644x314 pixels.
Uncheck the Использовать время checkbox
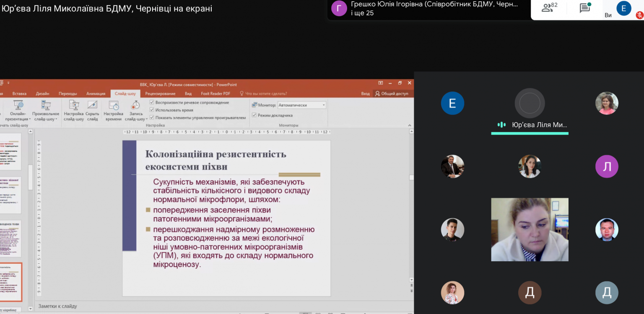coord(152,110)
